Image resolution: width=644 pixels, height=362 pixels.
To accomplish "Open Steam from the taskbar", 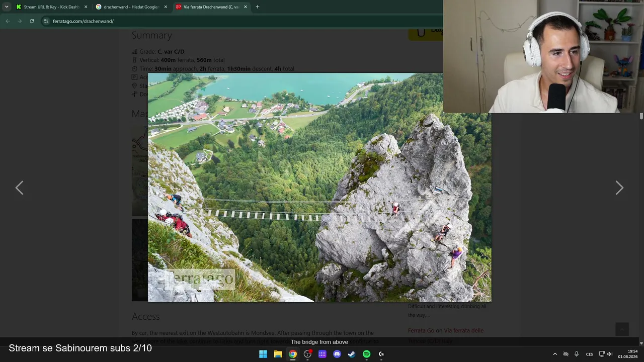I will (352, 354).
